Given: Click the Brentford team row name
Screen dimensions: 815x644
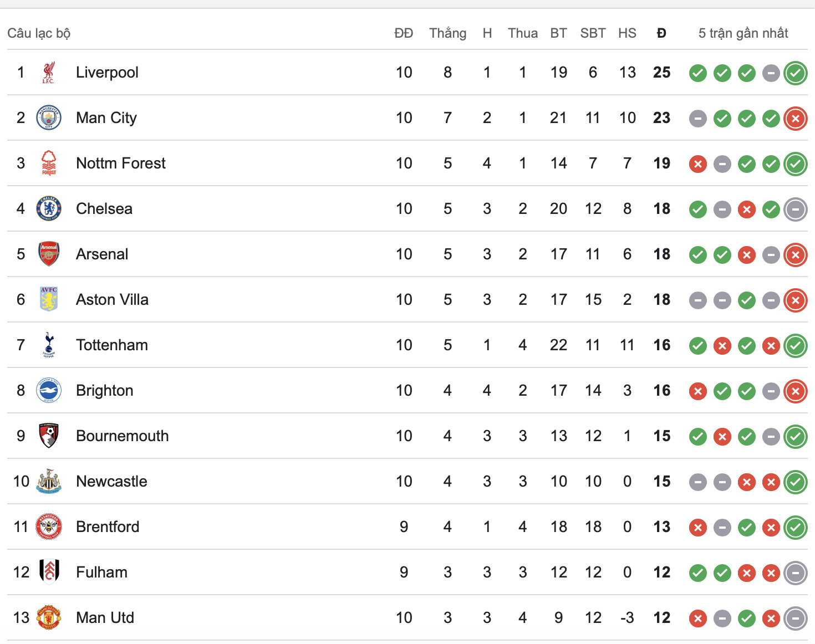Looking at the screenshot, I should coord(108,527).
